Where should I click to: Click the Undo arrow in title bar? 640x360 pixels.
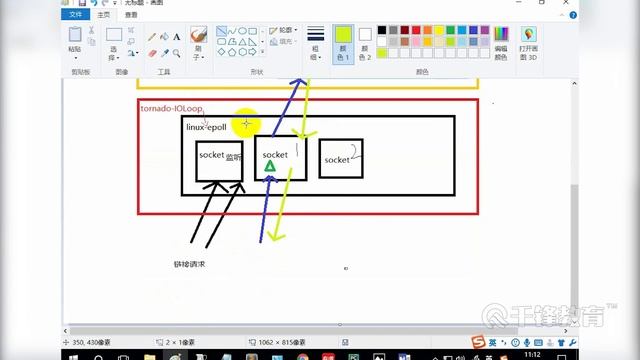tap(94, 3)
